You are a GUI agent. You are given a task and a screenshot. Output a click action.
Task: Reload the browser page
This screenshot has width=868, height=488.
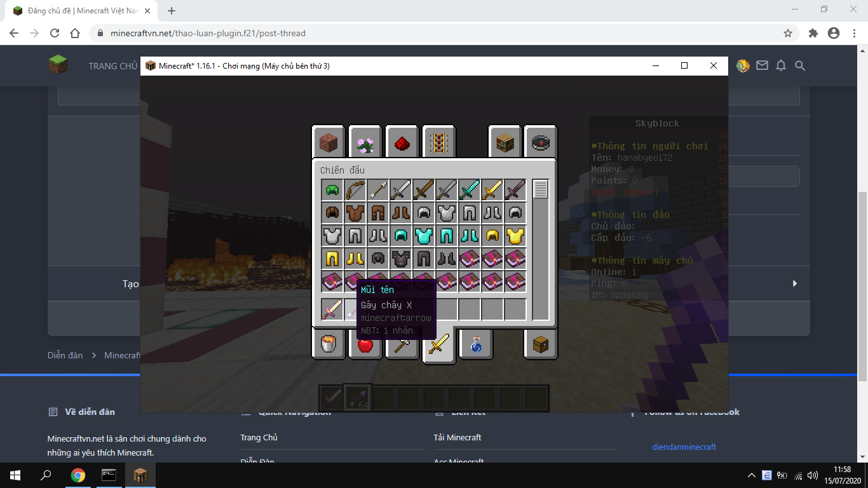coord(55,33)
